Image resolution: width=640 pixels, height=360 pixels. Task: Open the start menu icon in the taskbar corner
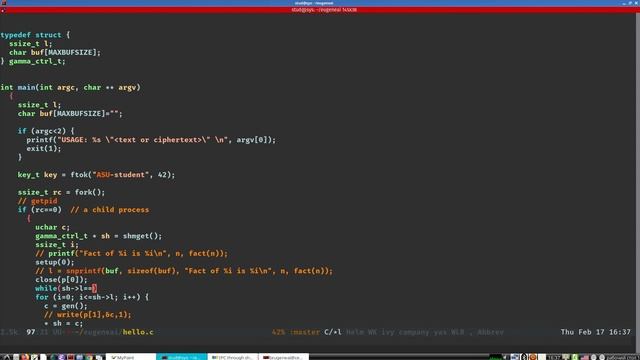[x=6, y=357]
